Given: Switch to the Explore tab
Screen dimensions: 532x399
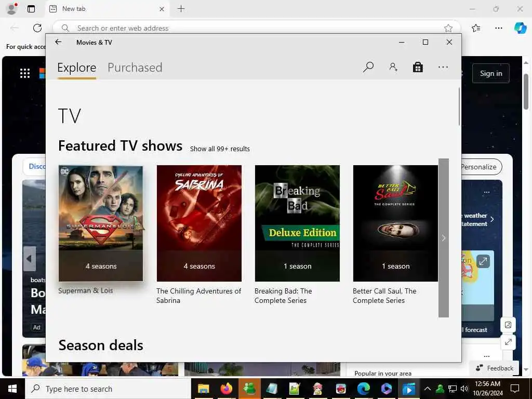Looking at the screenshot, I should [77, 68].
